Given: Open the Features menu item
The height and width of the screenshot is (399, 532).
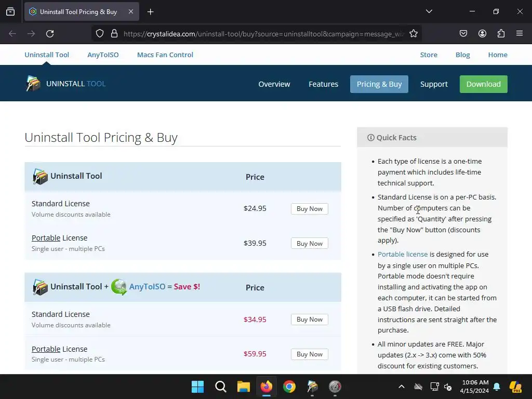Looking at the screenshot, I should (323, 84).
